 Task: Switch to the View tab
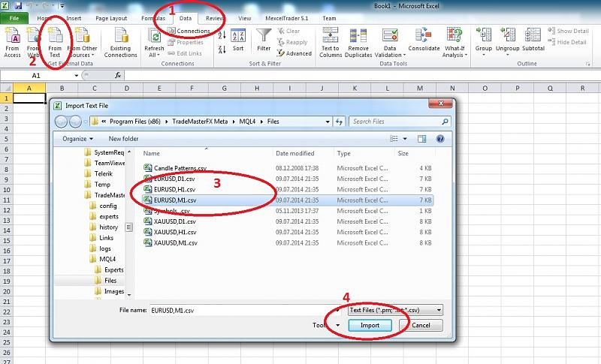[244, 18]
